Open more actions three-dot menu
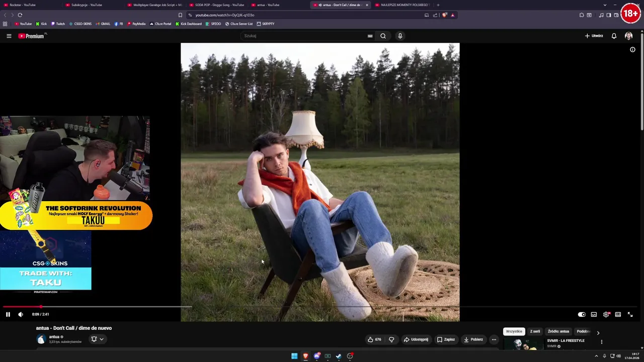 [494, 339]
